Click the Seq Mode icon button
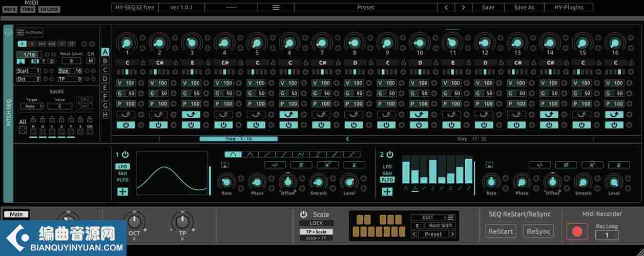This screenshot has width=644, height=256. 29,32
